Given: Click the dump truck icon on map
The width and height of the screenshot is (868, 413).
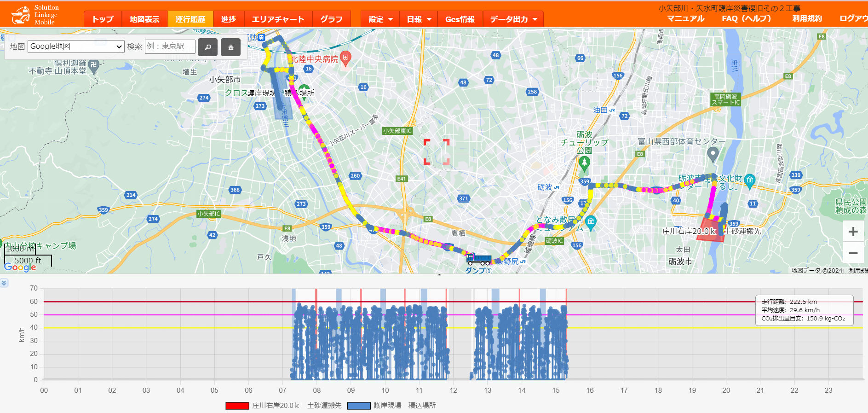Looking at the screenshot, I should 478,260.
